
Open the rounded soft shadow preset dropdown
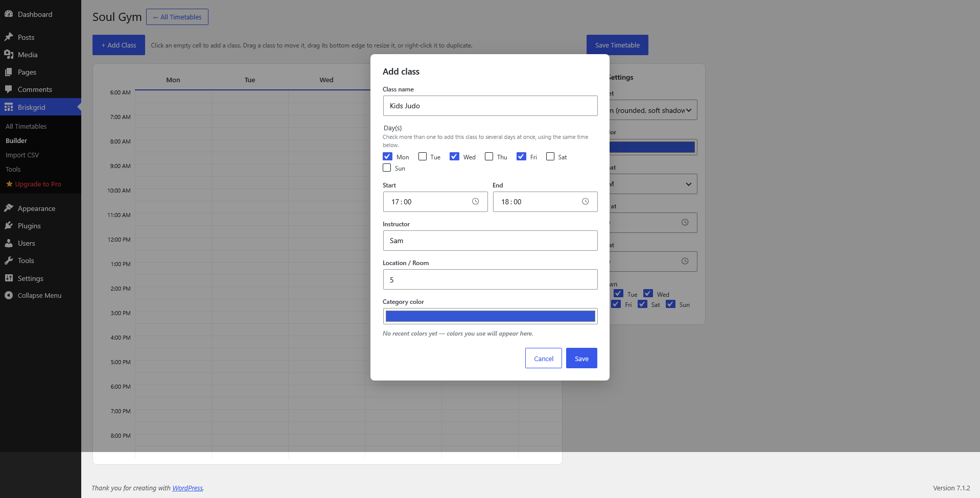coord(653,110)
